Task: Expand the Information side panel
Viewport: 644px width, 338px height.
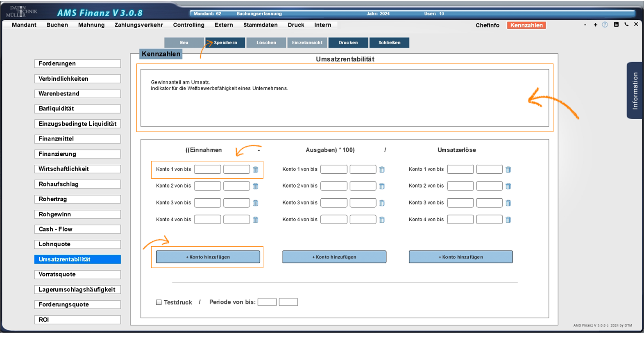Action: [635, 91]
